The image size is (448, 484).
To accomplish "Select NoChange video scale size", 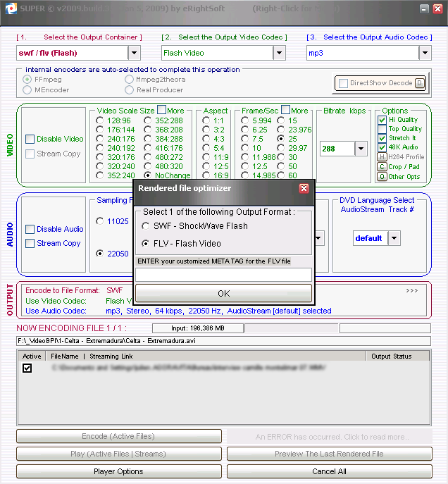I will [x=148, y=175].
